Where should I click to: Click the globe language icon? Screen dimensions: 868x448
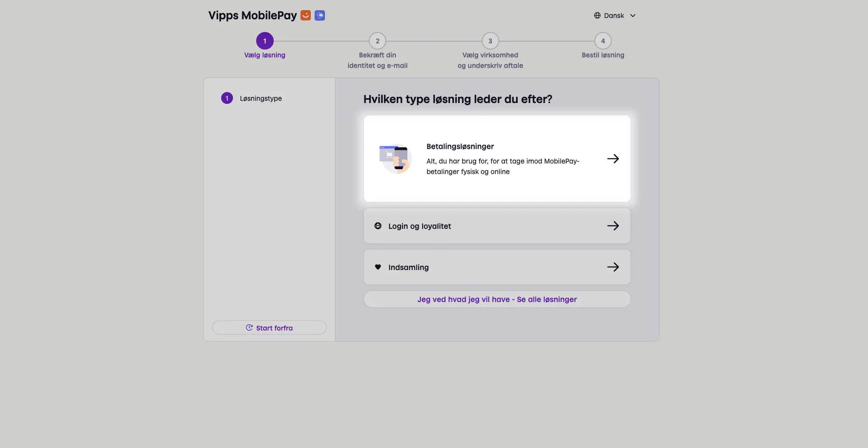(x=597, y=15)
